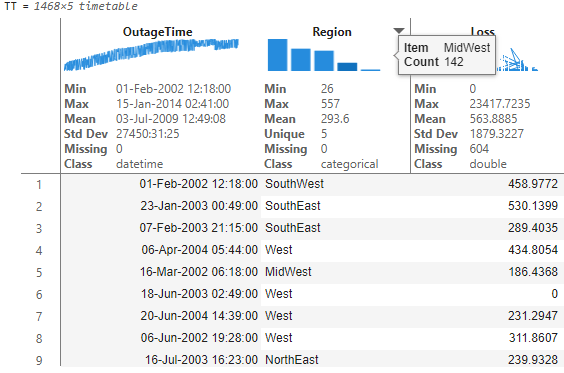Click Loss Missing value 604
Image resolution: width=564 pixels, height=373 pixels.
coord(479,149)
